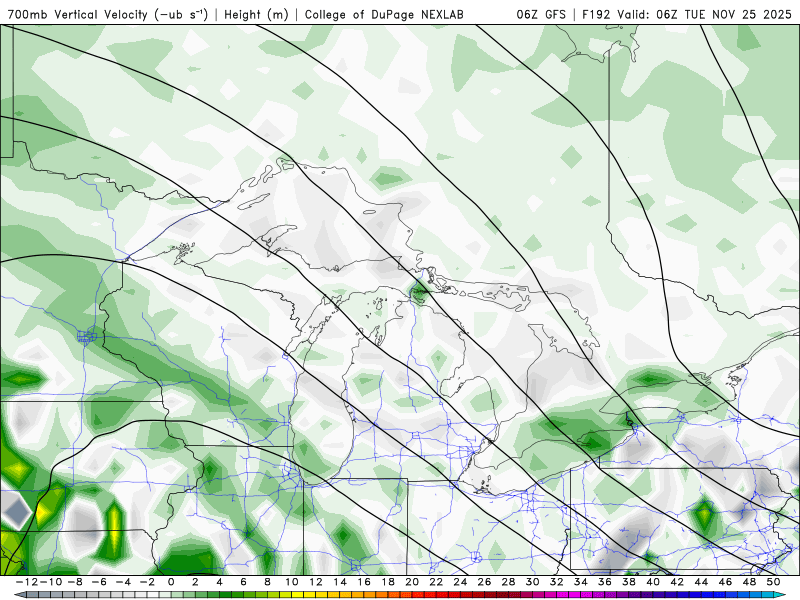
Task: Click the '6' color scale label
Action: tap(243, 582)
